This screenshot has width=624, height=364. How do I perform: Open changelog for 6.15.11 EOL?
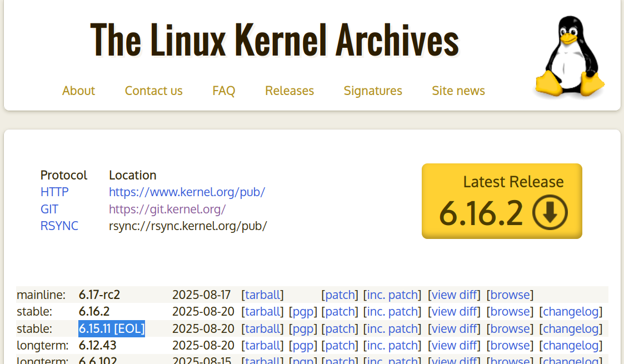coord(571,328)
